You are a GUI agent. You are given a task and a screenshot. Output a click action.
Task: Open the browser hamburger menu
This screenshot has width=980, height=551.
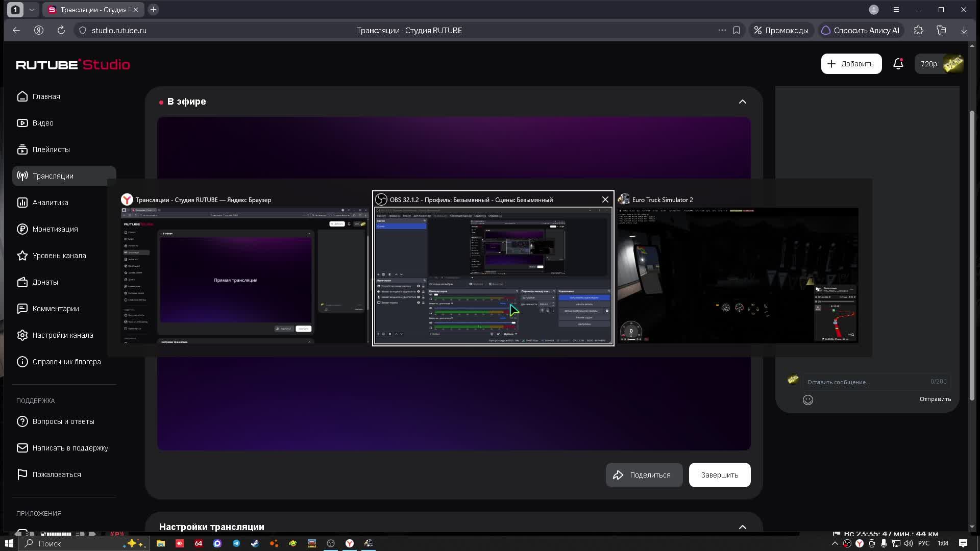896,10
